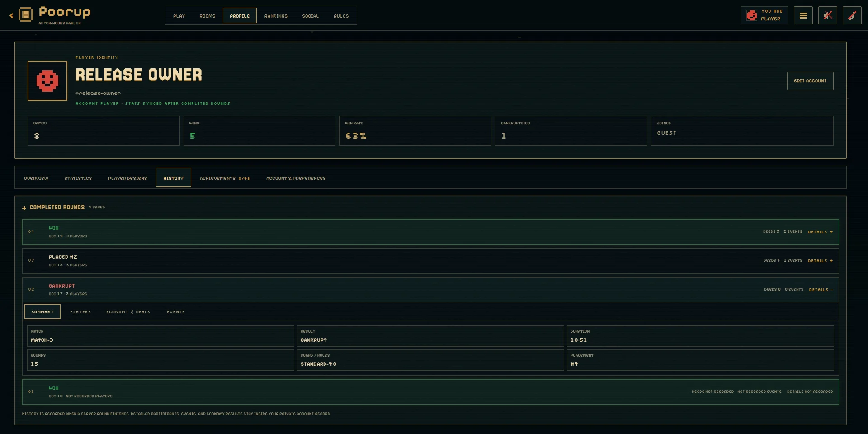The width and height of the screenshot is (868, 434).
Task: Collapse details for round 02 Bankrupt
Action: coord(821,290)
